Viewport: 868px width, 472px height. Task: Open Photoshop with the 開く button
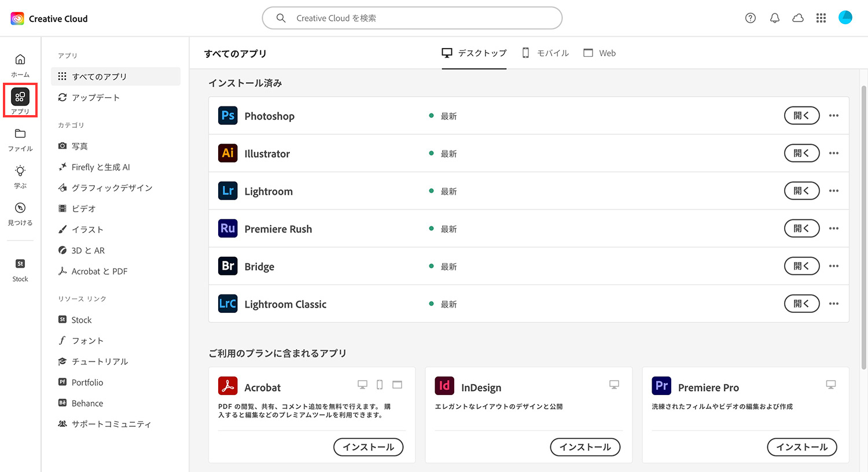pos(801,116)
